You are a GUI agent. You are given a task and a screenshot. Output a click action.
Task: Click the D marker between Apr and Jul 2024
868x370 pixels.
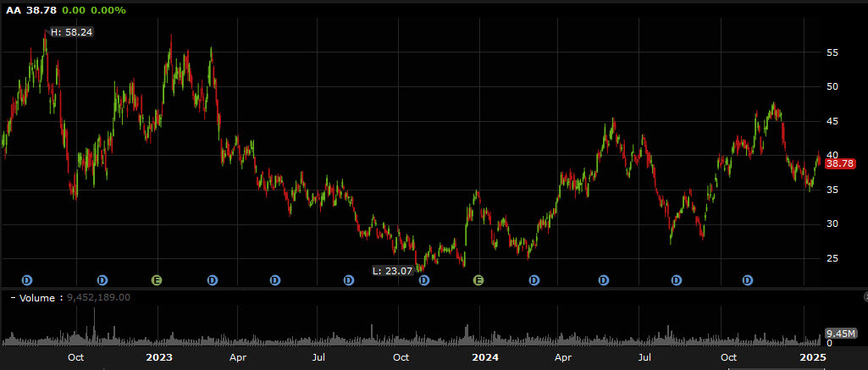pyautogui.click(x=604, y=280)
